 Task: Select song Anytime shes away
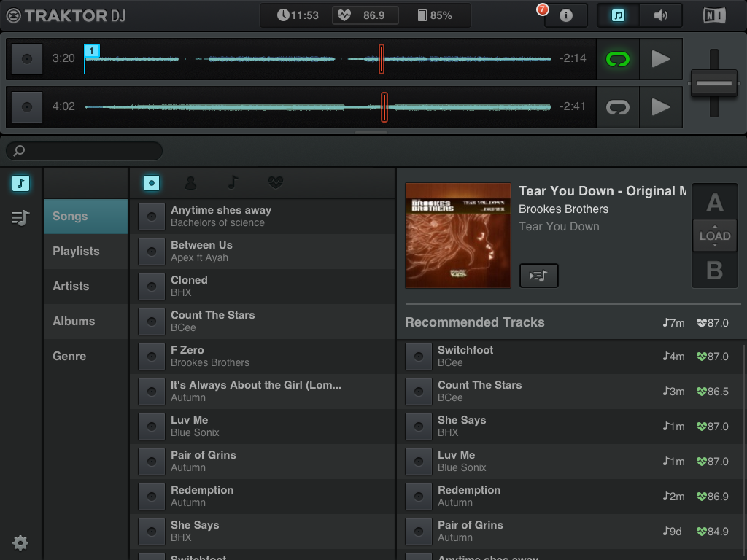tap(263, 216)
